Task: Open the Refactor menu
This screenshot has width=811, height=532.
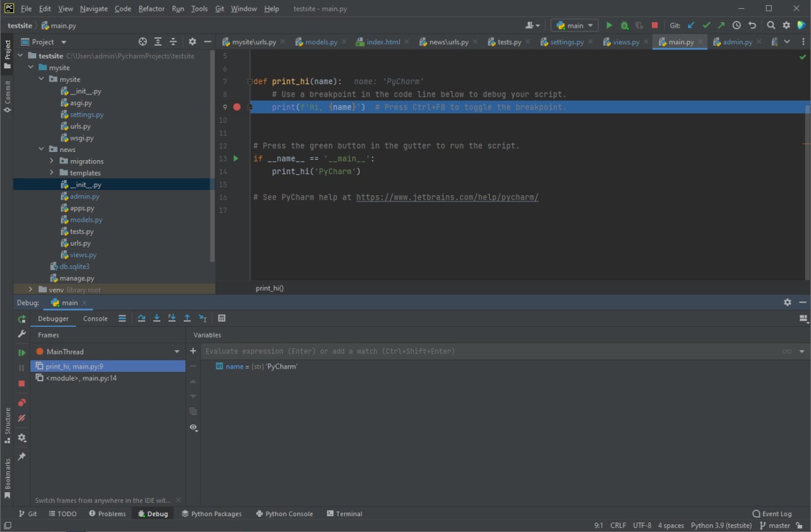Action: click(151, 9)
